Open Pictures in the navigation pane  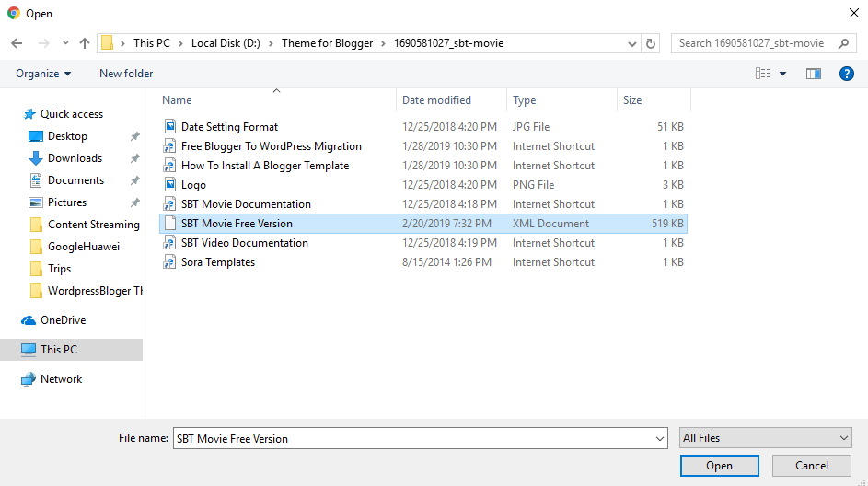[x=67, y=202]
